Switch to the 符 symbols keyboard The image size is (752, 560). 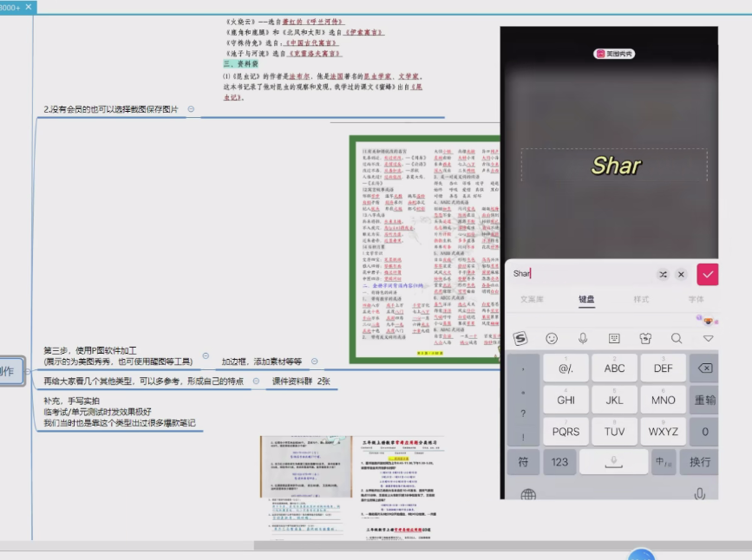click(x=523, y=462)
